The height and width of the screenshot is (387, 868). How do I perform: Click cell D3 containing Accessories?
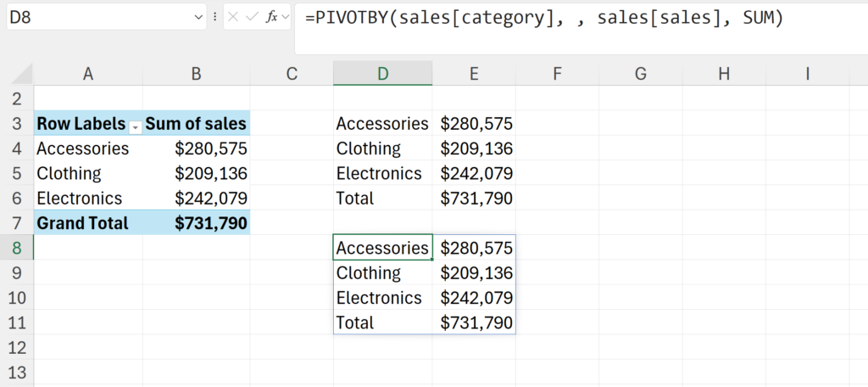(382, 124)
